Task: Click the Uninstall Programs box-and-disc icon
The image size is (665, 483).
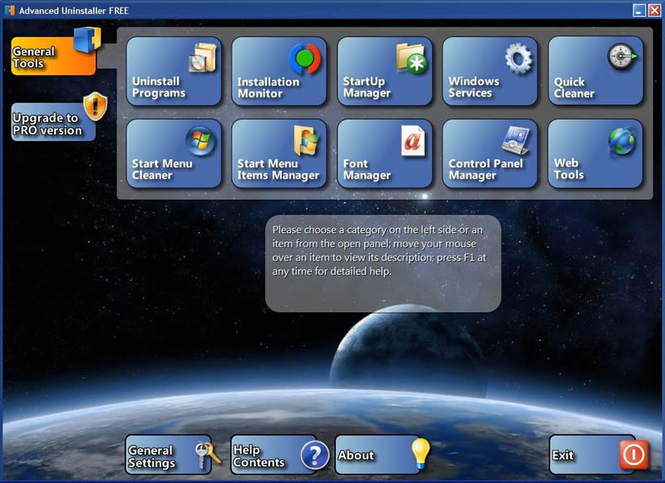Action: click(x=203, y=57)
